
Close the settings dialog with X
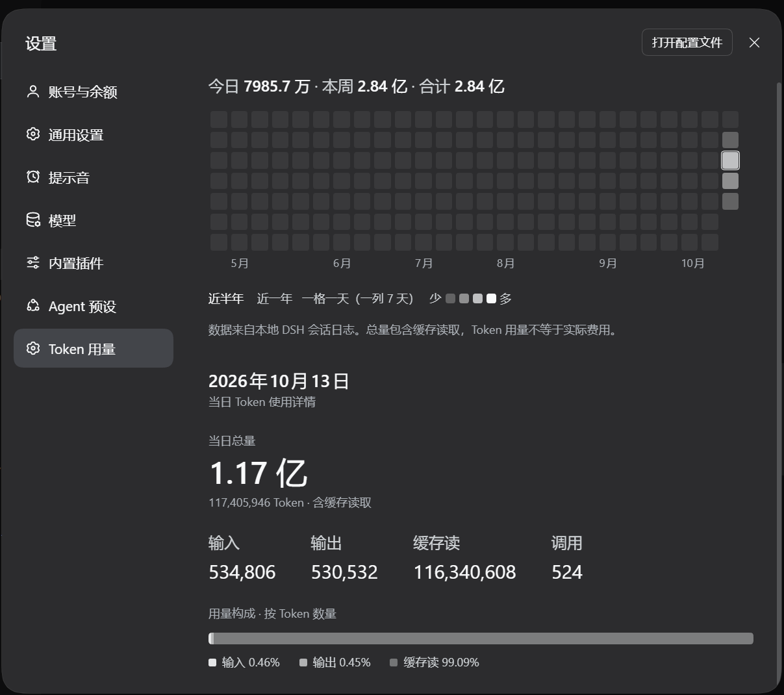tap(754, 42)
